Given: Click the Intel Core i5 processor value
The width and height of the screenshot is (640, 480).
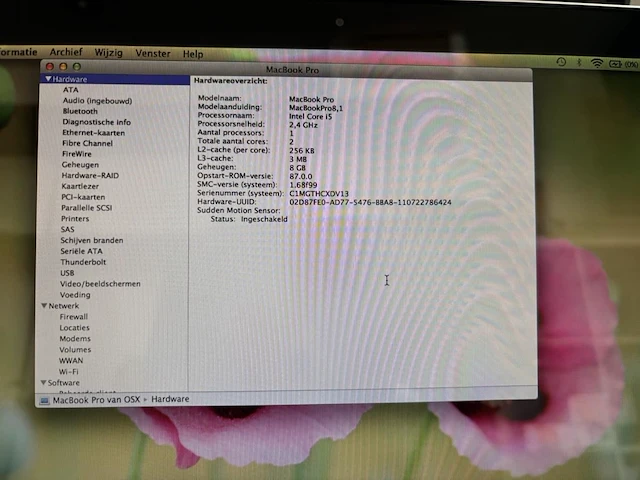Looking at the screenshot, I should (x=311, y=117).
